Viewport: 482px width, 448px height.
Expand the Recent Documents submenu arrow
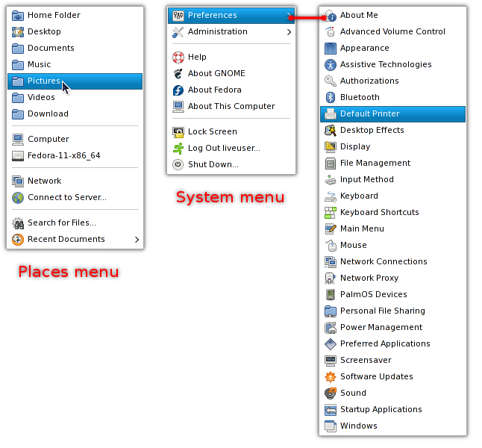point(137,240)
